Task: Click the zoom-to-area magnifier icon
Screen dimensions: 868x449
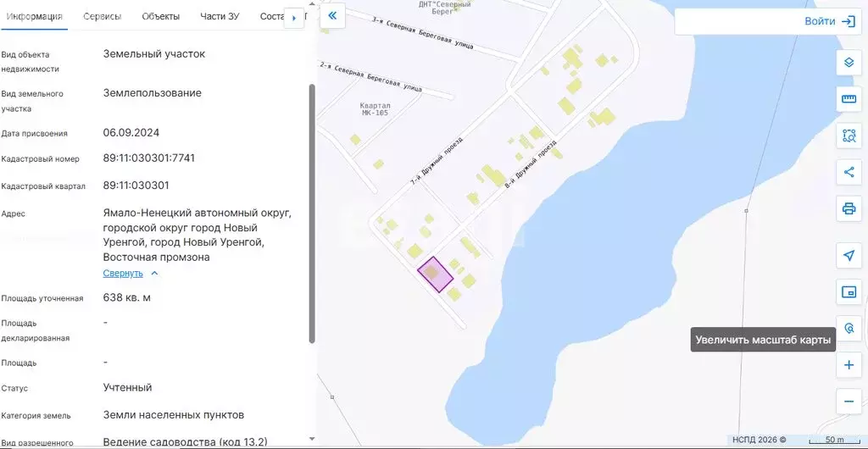Action: tap(849, 328)
